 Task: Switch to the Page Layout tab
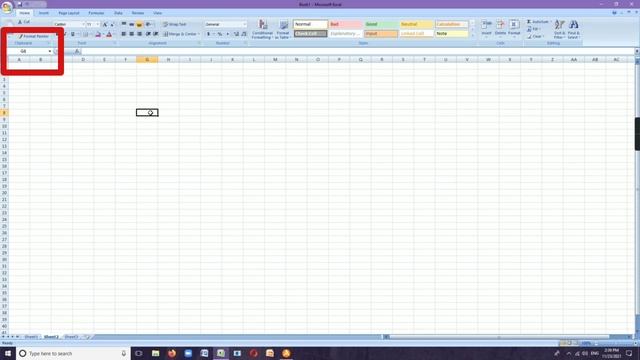(x=69, y=13)
